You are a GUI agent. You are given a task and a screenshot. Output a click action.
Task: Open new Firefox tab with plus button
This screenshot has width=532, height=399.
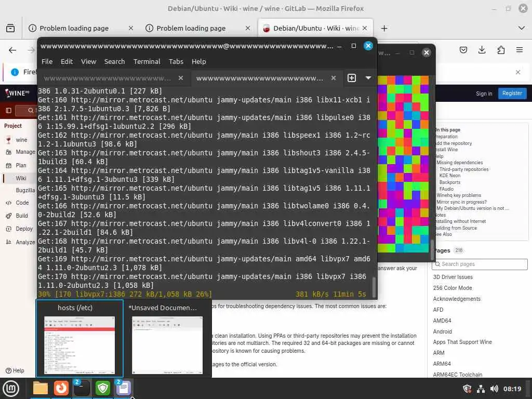click(x=384, y=29)
